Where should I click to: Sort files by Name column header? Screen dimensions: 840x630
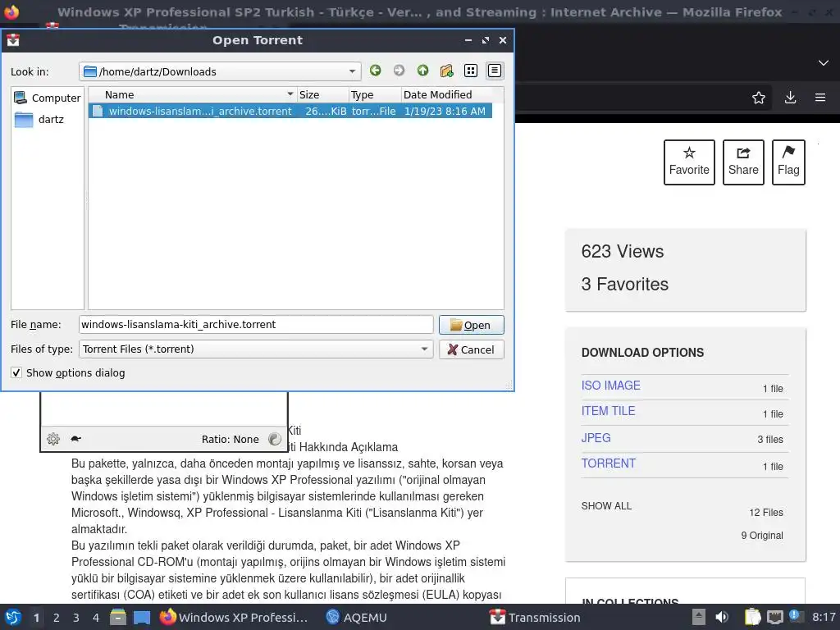[192, 95]
